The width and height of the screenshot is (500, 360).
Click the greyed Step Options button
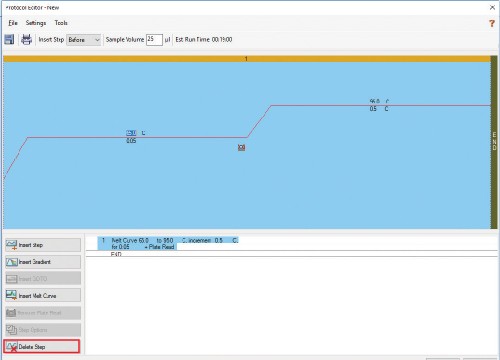(x=43, y=330)
